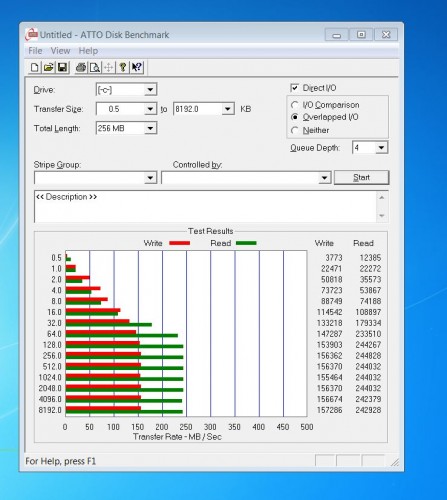Click the red Write legend swatch
The image size is (447, 500).
179,243
